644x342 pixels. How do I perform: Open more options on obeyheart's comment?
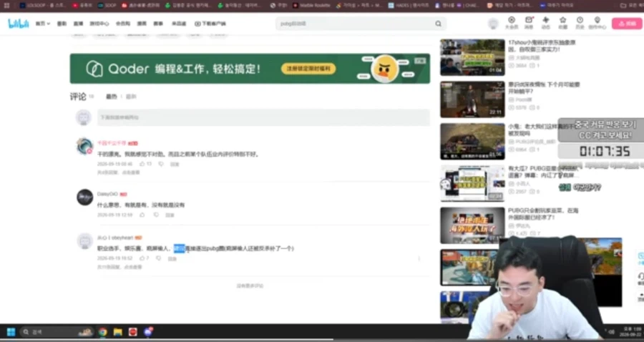419,258
